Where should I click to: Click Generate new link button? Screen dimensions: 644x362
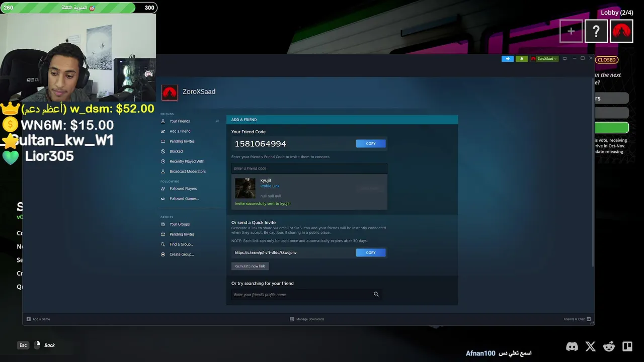(x=250, y=266)
